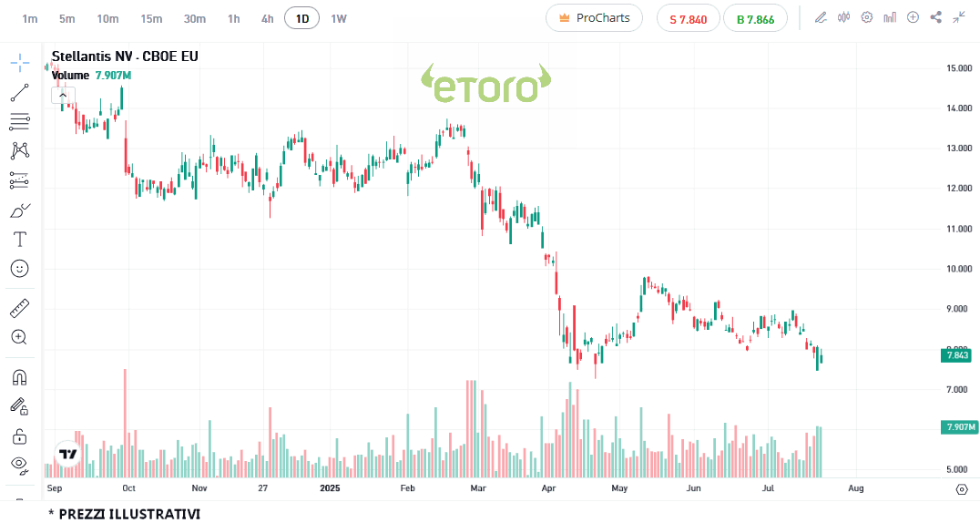Screen dimensions: 980x523
Task: Hide all drawings with eye icon
Action: pyautogui.click(x=19, y=464)
